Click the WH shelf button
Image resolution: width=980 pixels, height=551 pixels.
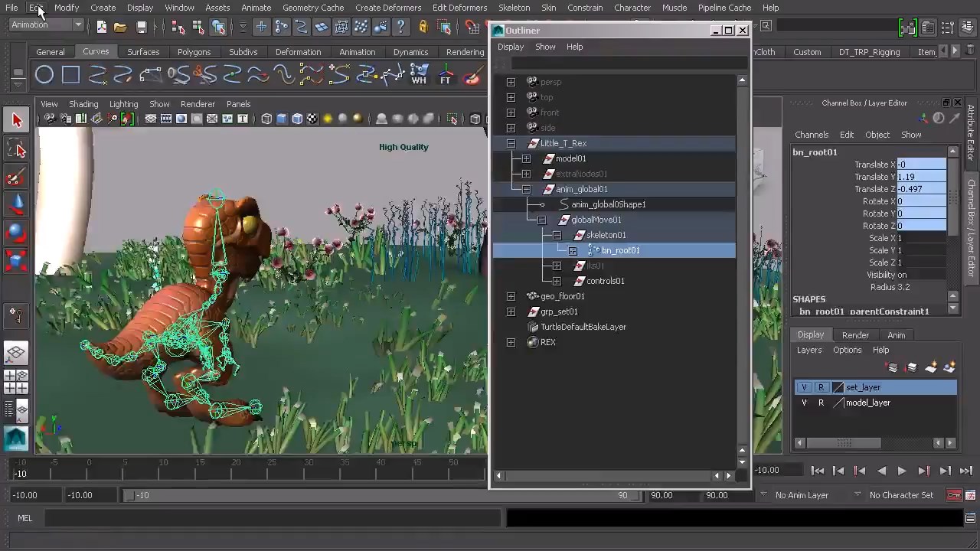[x=419, y=75]
